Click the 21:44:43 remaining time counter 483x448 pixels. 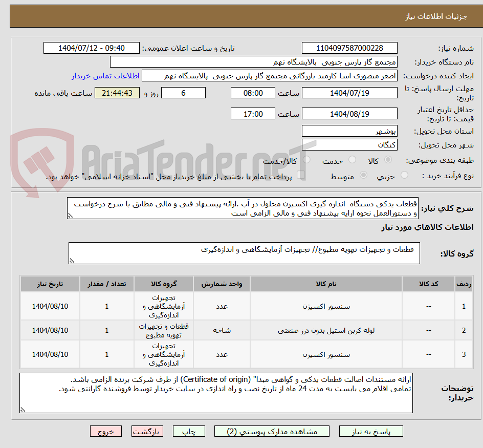point(117,93)
